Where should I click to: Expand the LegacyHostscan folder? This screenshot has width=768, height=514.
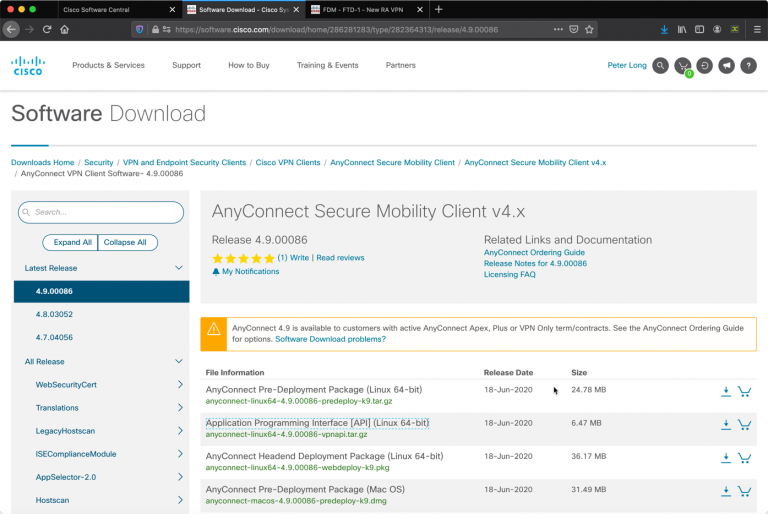(x=180, y=430)
